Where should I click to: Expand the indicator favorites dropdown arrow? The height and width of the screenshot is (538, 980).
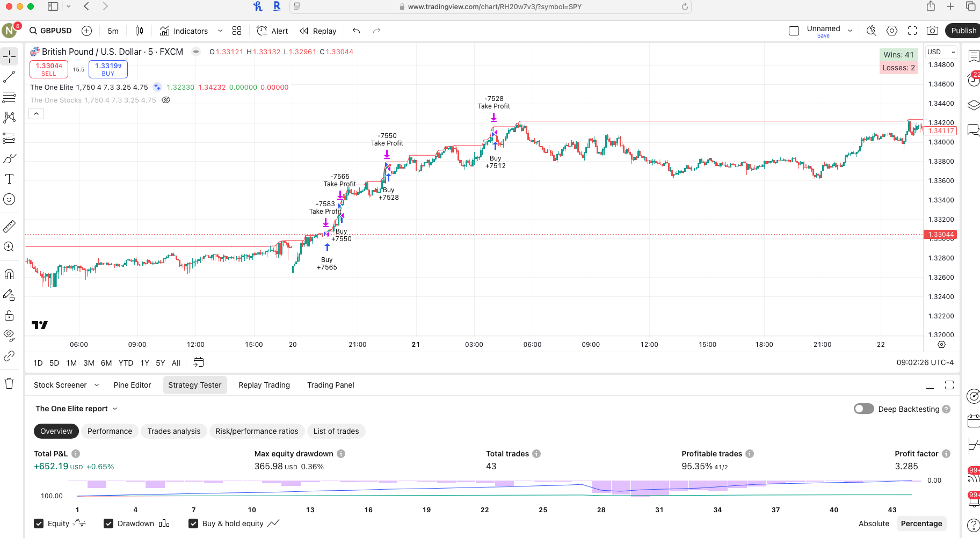click(x=220, y=31)
